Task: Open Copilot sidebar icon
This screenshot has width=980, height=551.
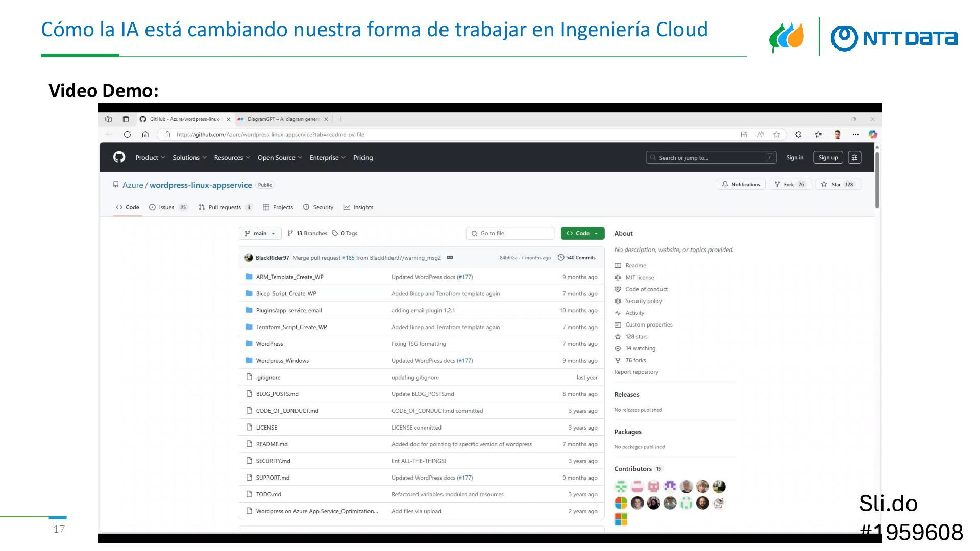Action: coord(873,134)
